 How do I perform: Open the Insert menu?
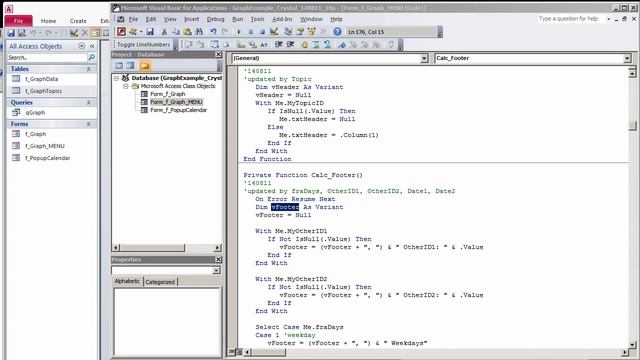(191, 19)
